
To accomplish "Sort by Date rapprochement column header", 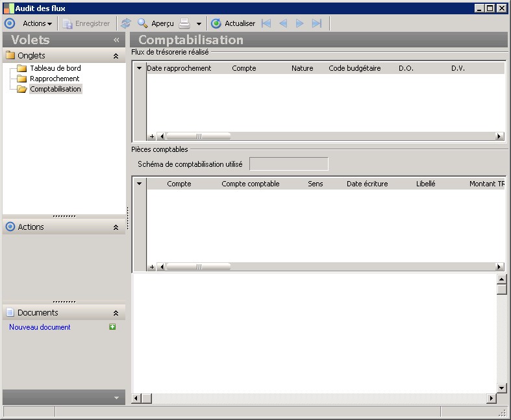I will pos(179,68).
